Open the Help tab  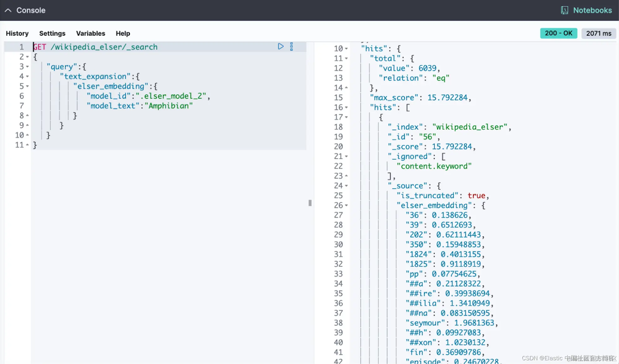tap(123, 33)
